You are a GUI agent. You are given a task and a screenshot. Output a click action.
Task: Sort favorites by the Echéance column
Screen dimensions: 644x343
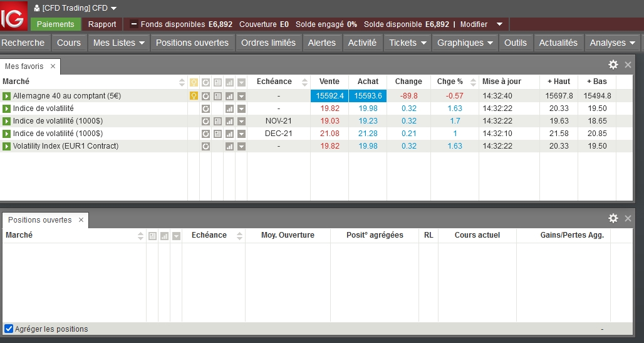[x=304, y=82]
